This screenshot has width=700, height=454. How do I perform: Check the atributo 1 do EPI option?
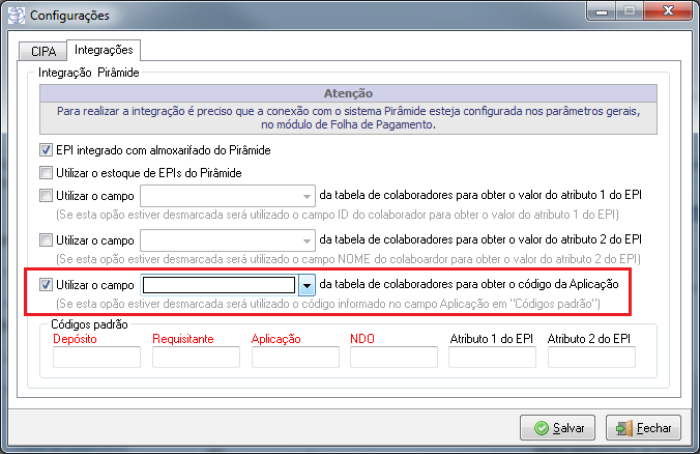coord(46,196)
